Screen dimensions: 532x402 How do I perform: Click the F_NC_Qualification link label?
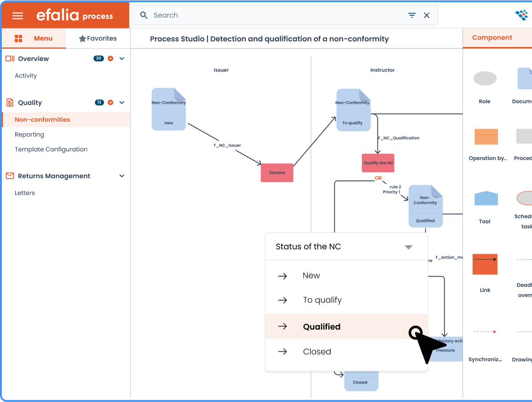point(399,138)
